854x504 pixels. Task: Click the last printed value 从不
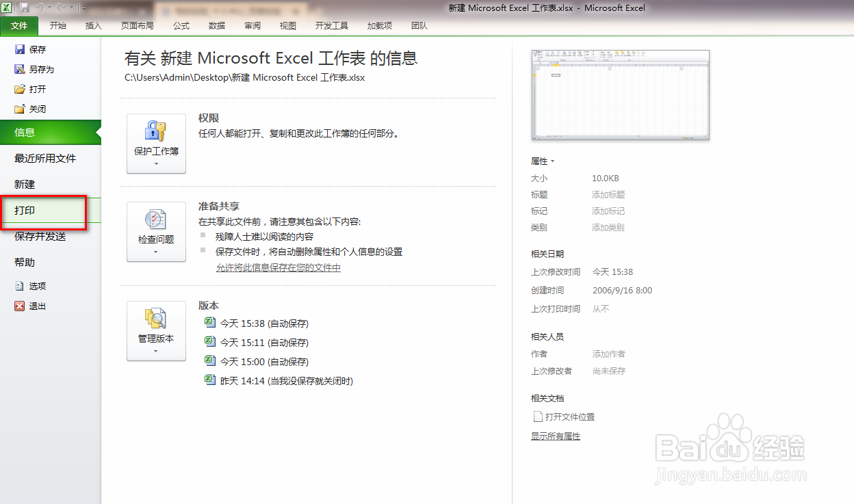pyautogui.click(x=600, y=309)
